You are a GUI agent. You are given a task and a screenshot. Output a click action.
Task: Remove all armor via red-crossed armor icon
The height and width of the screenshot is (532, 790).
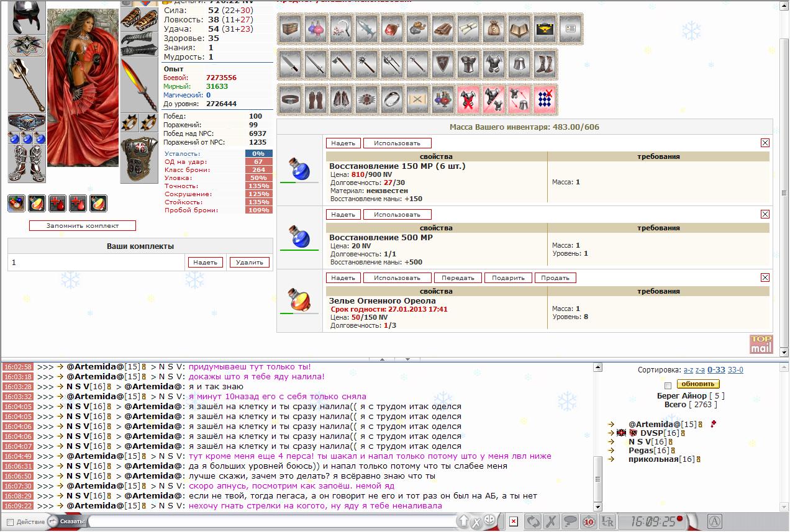click(x=470, y=99)
